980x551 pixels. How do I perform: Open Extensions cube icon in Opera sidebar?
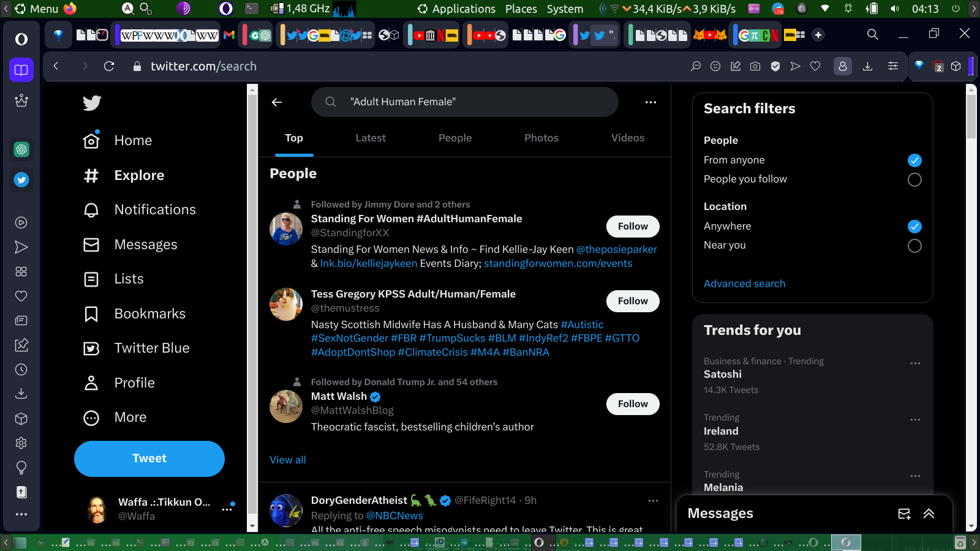[21, 419]
